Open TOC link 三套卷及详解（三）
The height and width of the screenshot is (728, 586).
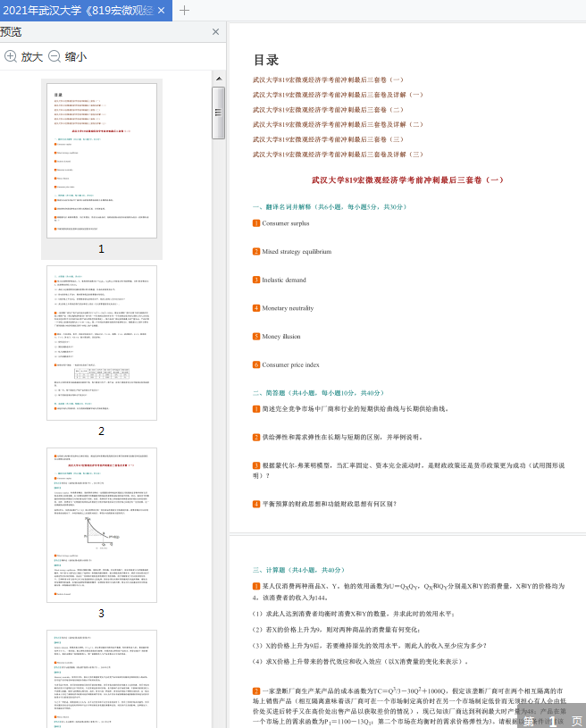coord(338,155)
